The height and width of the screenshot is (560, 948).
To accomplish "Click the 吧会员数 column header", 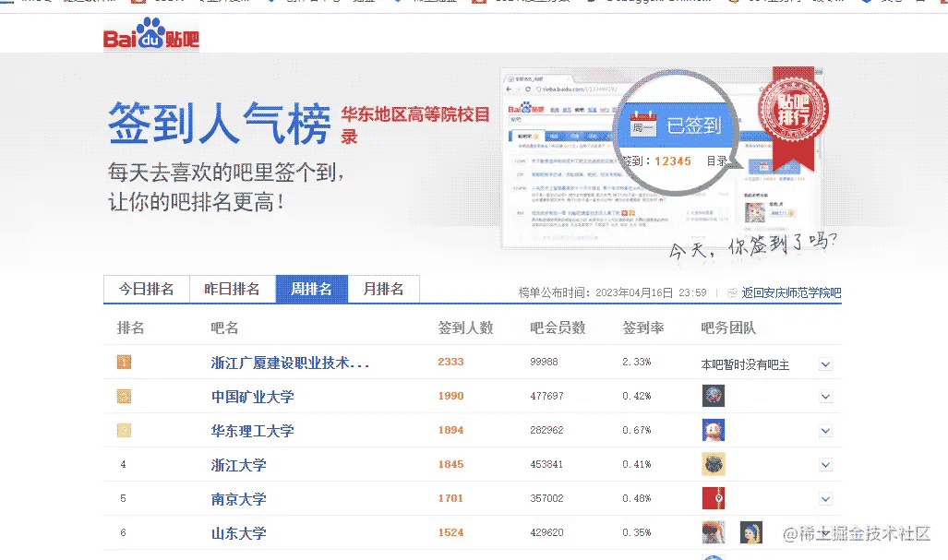I will (x=558, y=328).
